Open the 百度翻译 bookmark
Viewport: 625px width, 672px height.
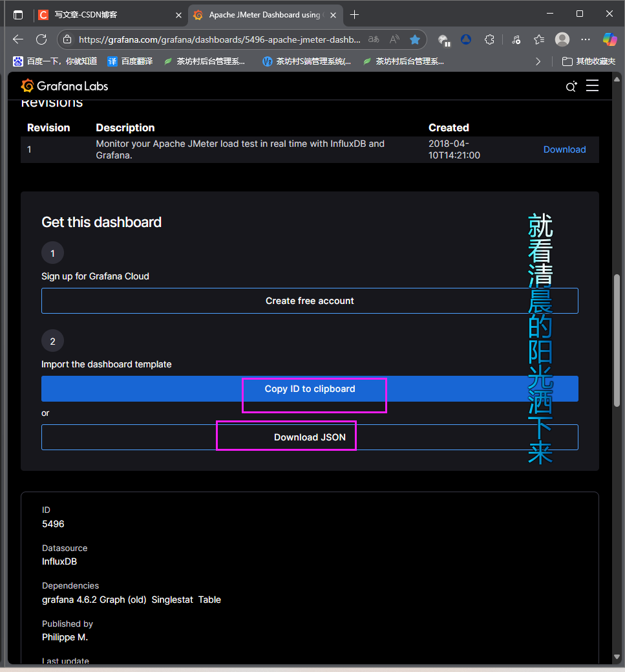(x=130, y=61)
